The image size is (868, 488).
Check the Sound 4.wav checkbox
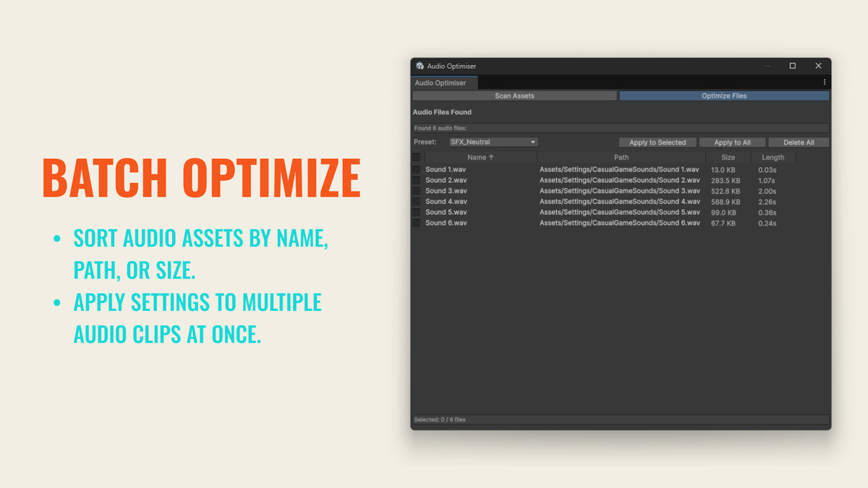pos(416,202)
